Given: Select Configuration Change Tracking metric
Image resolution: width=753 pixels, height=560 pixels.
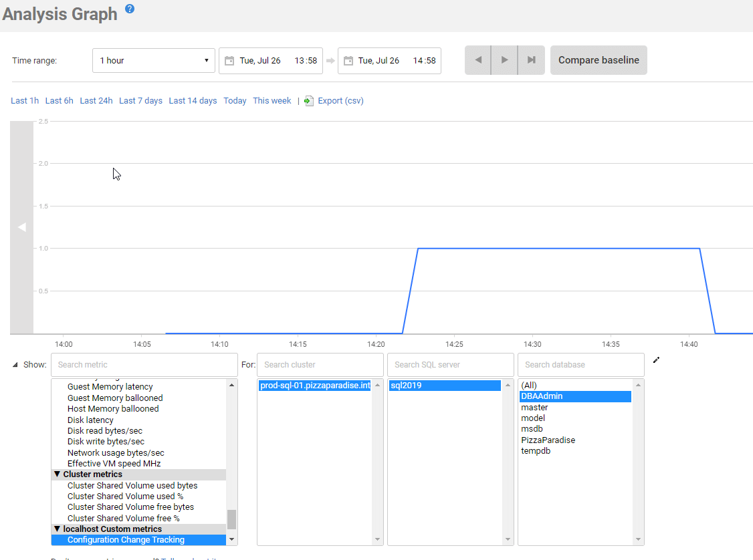Looking at the screenshot, I should [138, 540].
